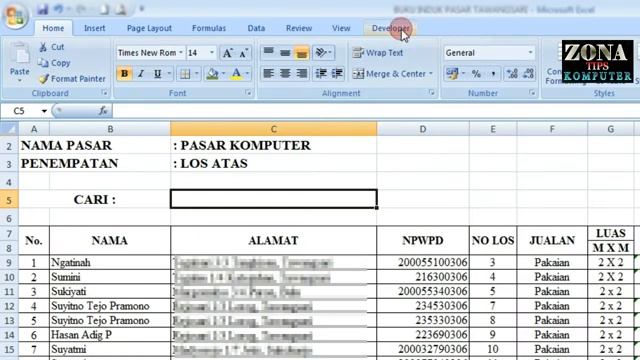Click cell containing Ngatinah
This screenshot has height=360, width=640.
(x=110, y=262)
